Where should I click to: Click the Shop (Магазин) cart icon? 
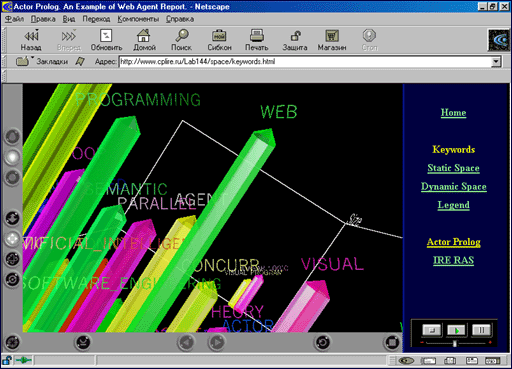pyautogui.click(x=332, y=36)
